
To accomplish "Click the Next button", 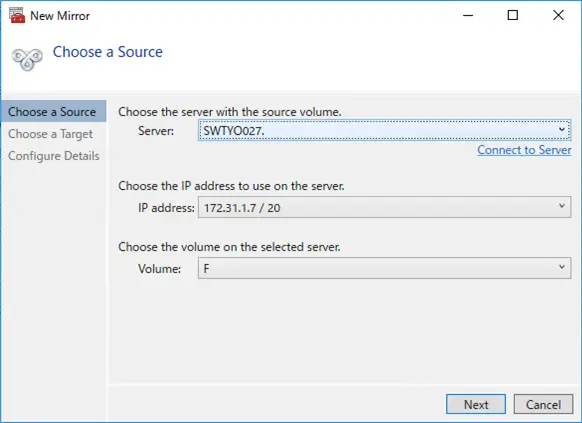I will pos(476,404).
